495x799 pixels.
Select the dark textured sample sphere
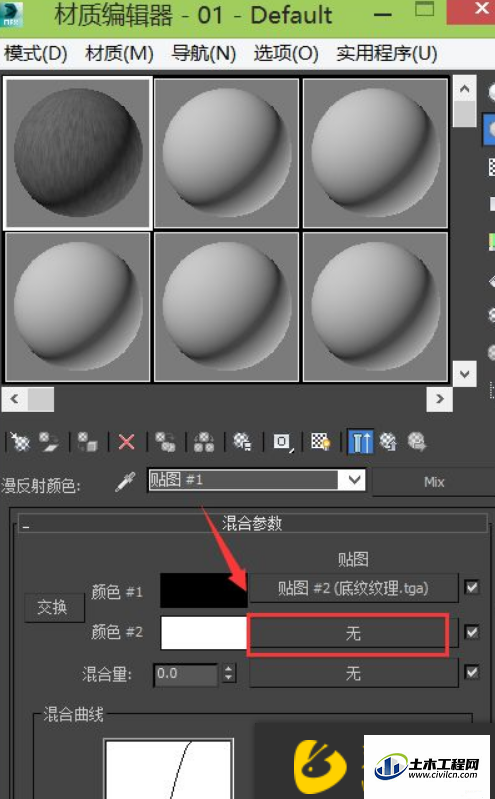click(78, 152)
